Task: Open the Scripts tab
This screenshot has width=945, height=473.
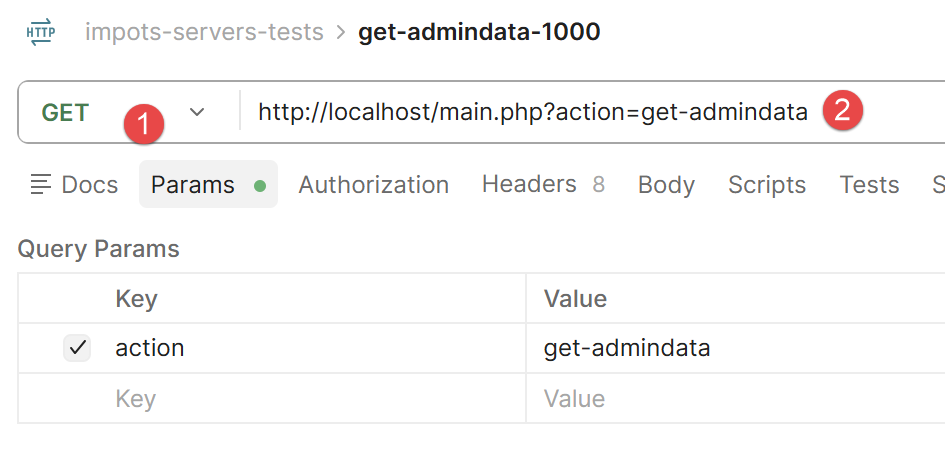Action: pos(767,184)
